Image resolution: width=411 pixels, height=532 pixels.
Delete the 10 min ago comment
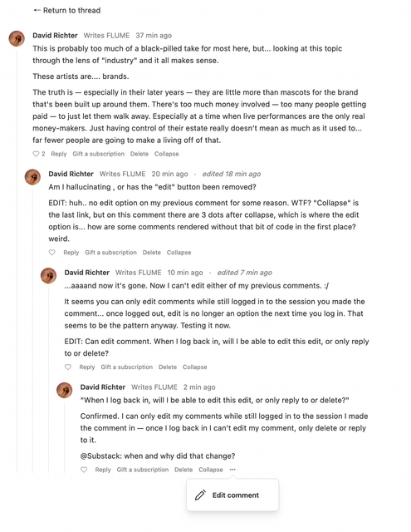point(168,367)
